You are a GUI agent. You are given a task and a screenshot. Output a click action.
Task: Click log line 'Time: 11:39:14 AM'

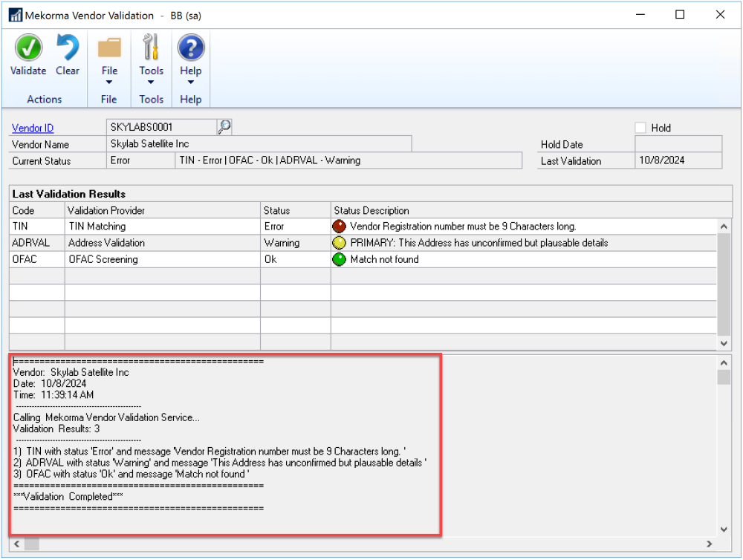[x=53, y=394]
